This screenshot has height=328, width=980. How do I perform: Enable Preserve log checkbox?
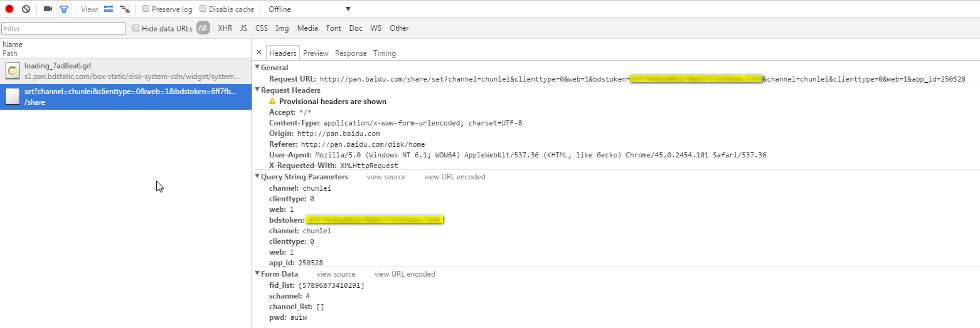pyautogui.click(x=146, y=9)
